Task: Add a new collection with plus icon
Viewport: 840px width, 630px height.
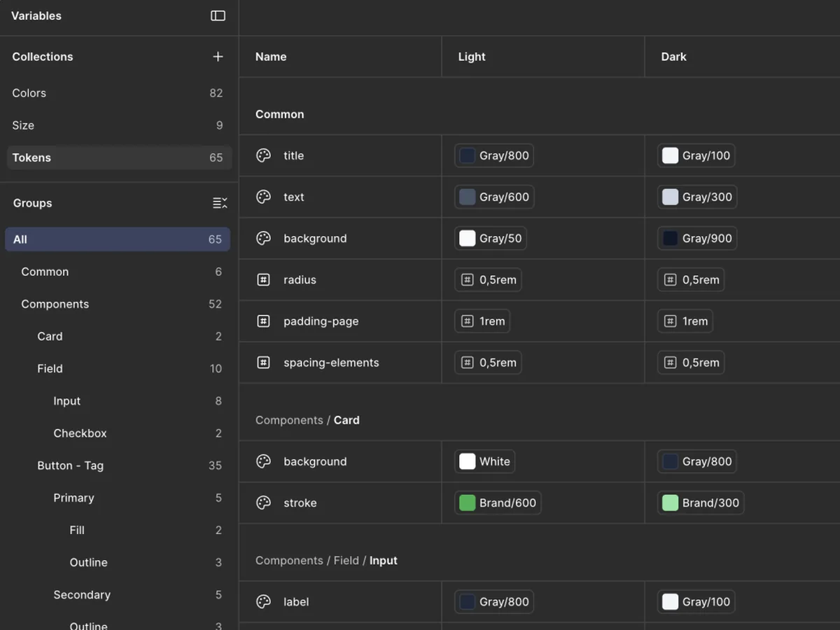Action: coord(218,57)
